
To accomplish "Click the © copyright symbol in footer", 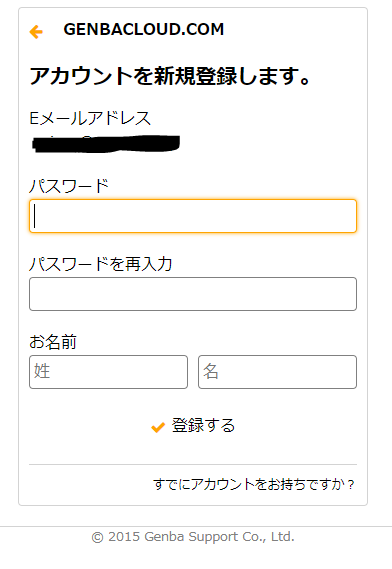I will coord(97,537).
